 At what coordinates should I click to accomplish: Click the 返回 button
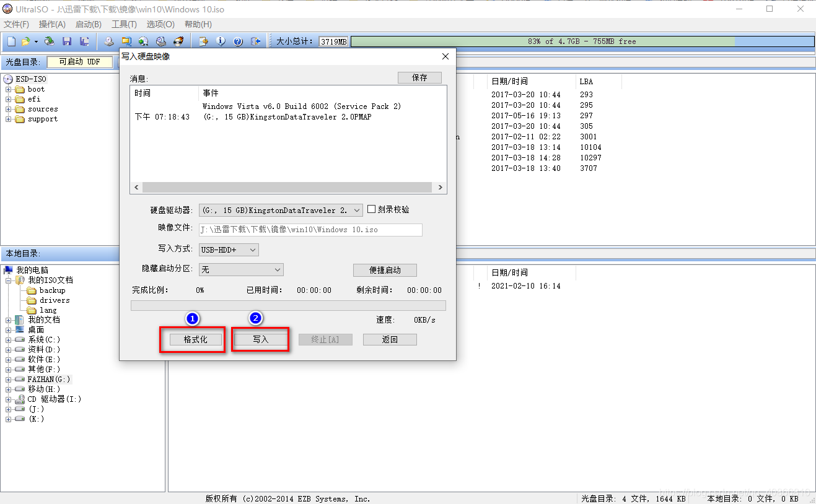pos(390,339)
